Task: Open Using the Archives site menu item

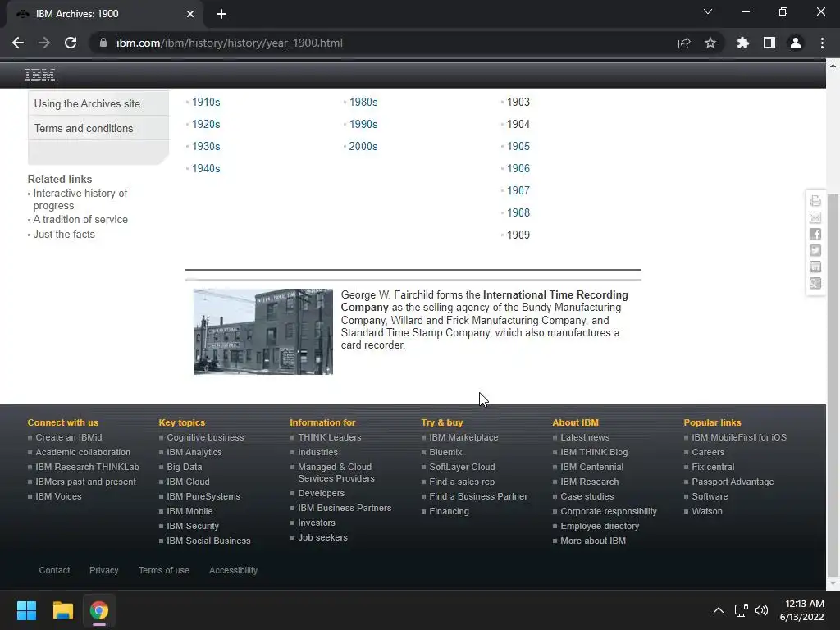Action: [x=98, y=103]
